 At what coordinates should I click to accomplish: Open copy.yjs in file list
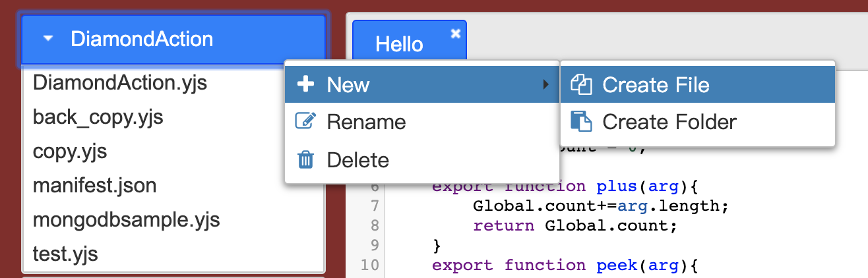pyautogui.click(x=70, y=152)
